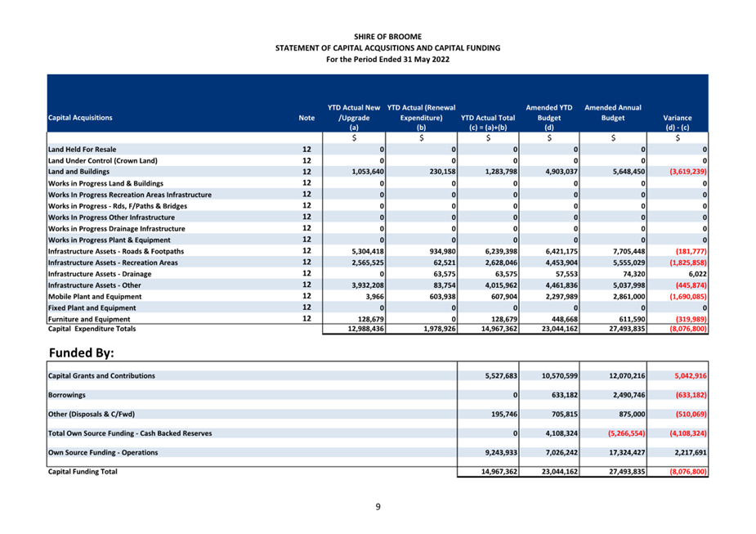
Task: Select 'YTD Actual New /Upgrade (a)' header
Action: click(354, 118)
